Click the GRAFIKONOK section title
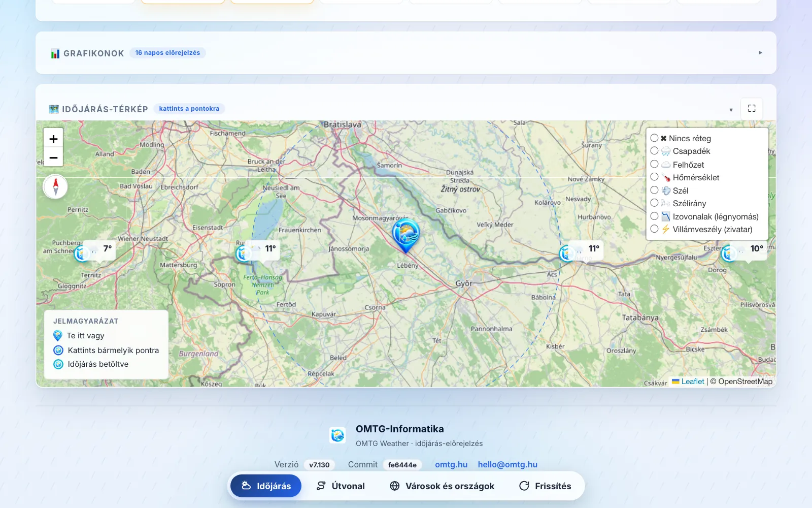The height and width of the screenshot is (508, 812). [x=93, y=53]
